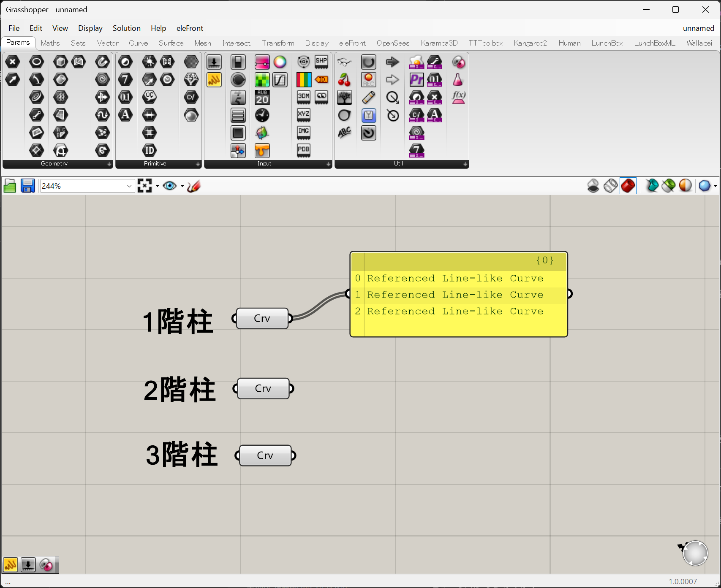Enable shaded preview mode (red cylinder)

pos(628,186)
